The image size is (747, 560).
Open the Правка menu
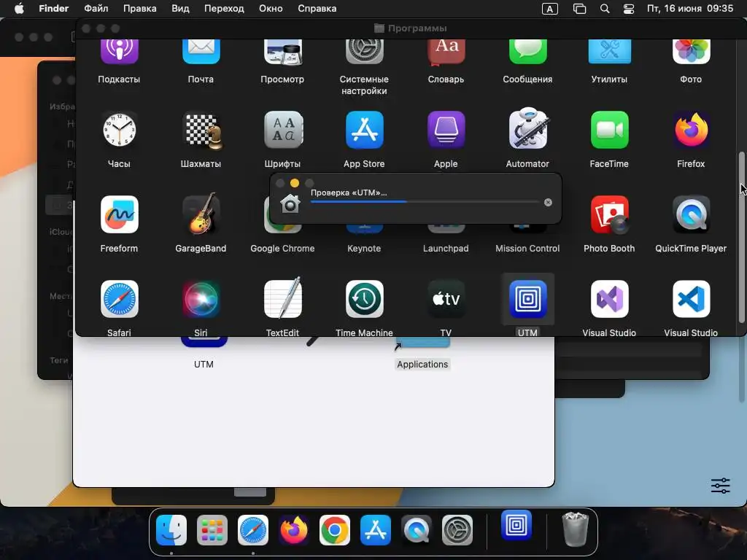(x=140, y=9)
